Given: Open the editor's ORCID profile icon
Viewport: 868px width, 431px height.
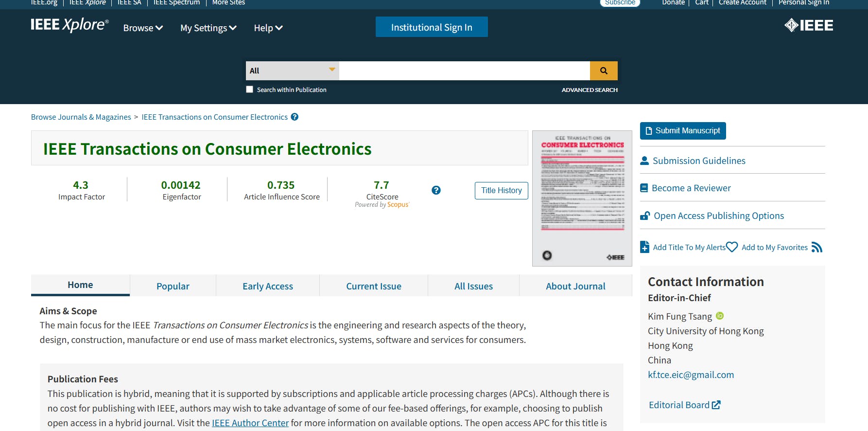Looking at the screenshot, I should (720, 316).
